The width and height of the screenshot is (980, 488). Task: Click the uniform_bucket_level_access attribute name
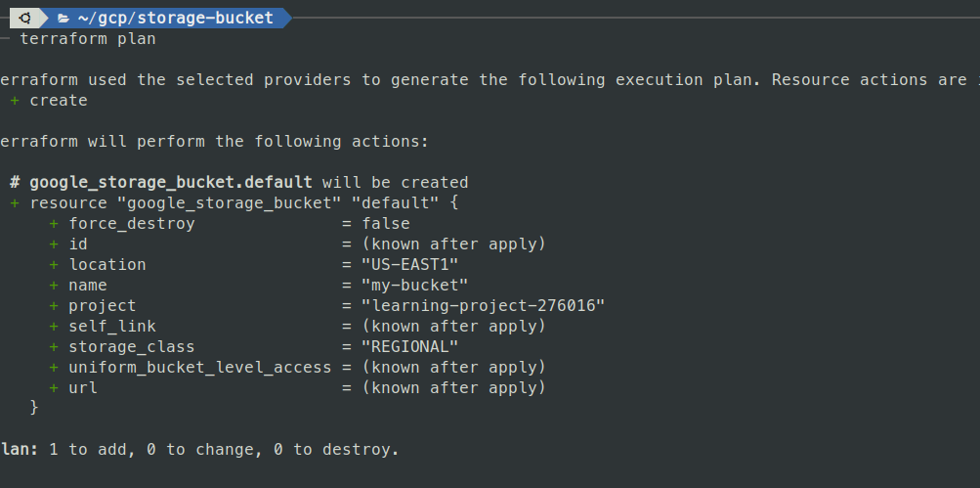pyautogui.click(x=200, y=368)
